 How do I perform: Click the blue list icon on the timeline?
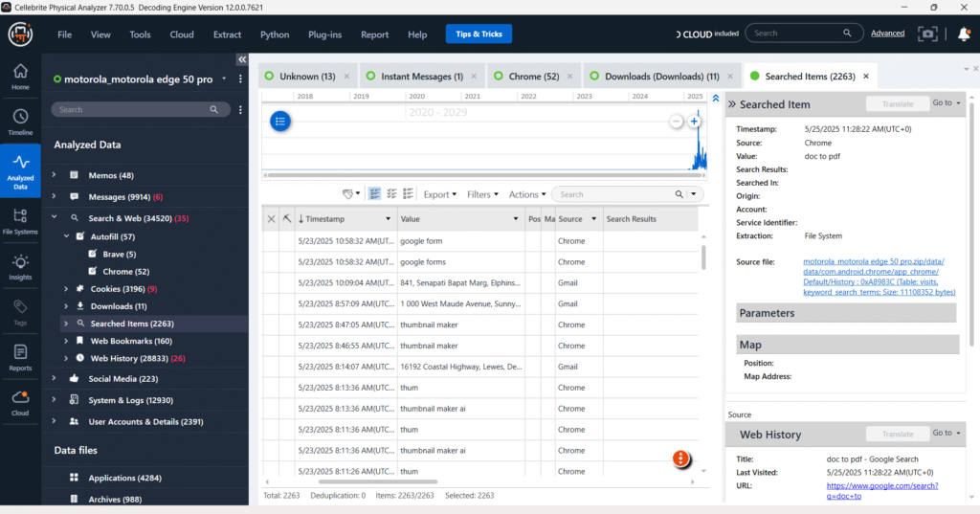pos(280,122)
